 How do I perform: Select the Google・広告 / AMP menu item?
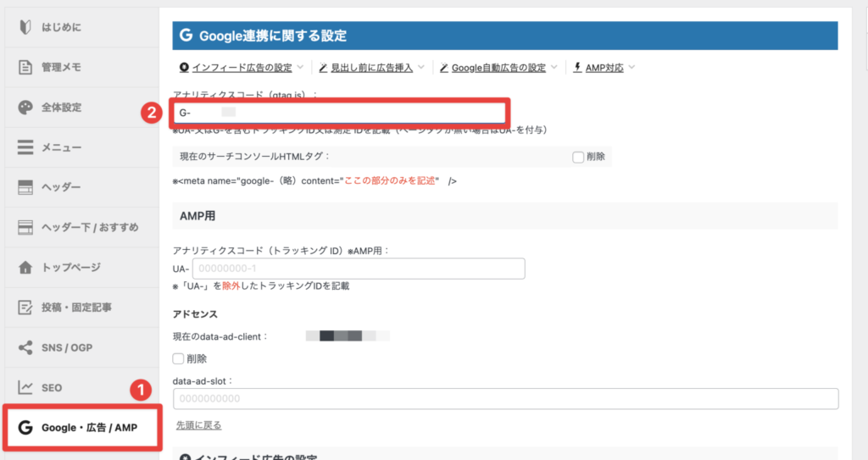(82, 427)
